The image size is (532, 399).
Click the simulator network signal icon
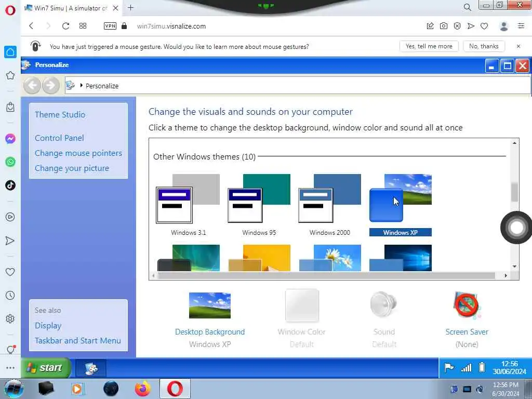pyautogui.click(x=466, y=368)
